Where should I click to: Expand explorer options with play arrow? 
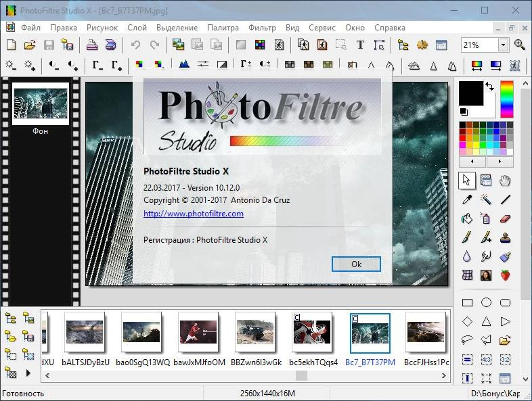(x=28, y=373)
